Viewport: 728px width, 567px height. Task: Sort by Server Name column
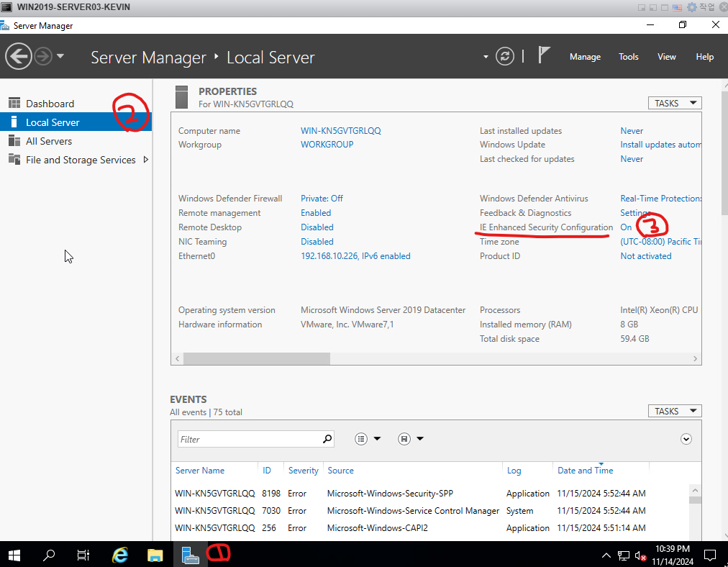(x=200, y=471)
